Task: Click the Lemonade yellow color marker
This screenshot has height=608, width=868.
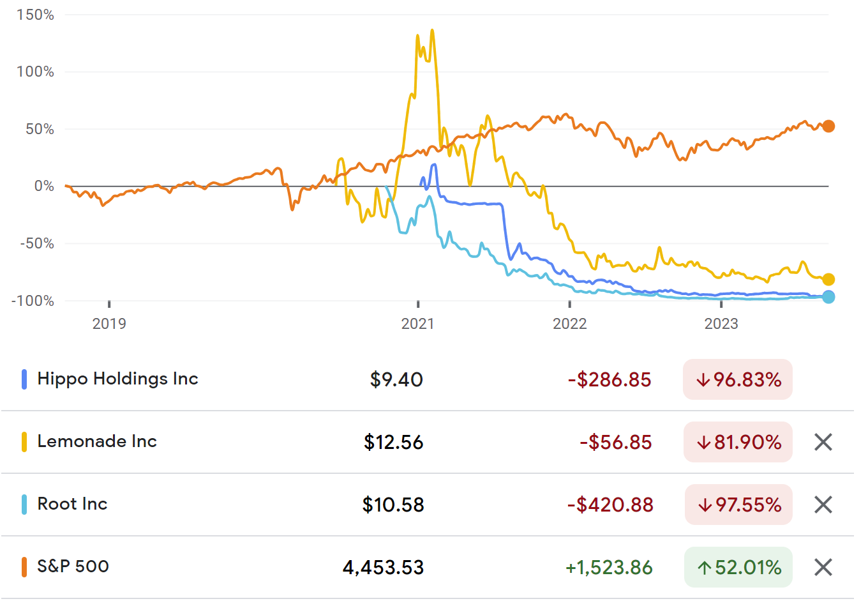Action: point(24,442)
